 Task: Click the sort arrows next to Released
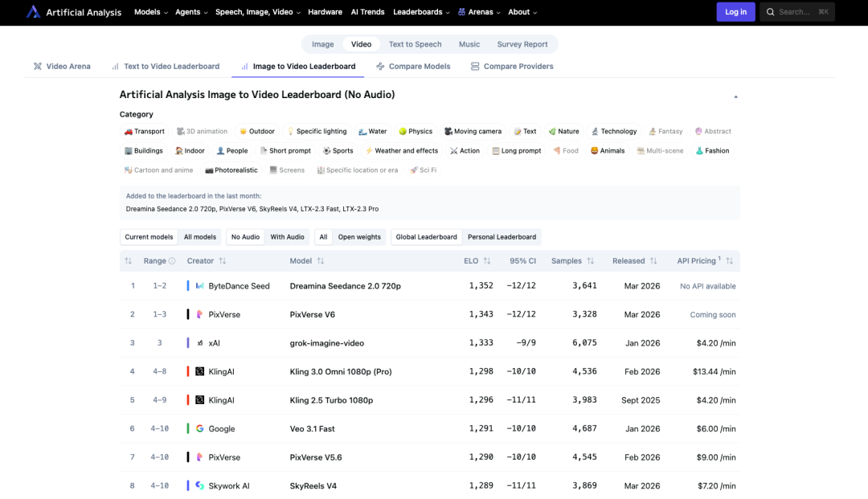(x=653, y=261)
